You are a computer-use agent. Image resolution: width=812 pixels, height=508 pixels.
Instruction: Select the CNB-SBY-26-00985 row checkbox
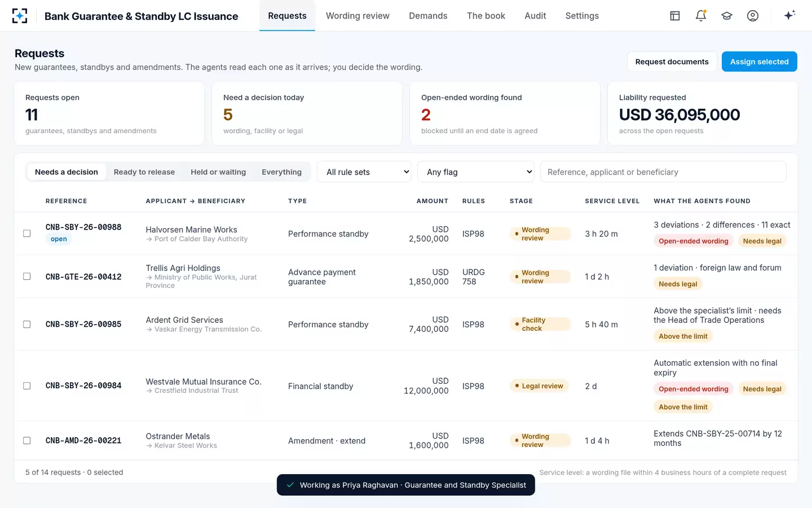point(27,325)
